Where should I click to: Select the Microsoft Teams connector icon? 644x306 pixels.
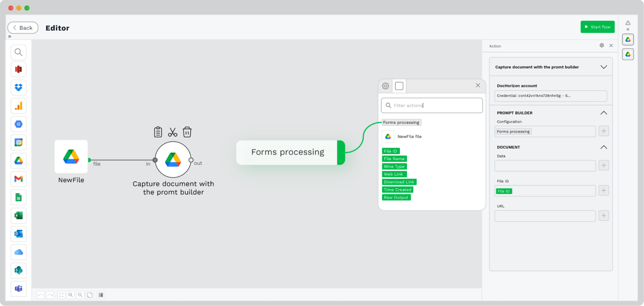pyautogui.click(x=18, y=288)
